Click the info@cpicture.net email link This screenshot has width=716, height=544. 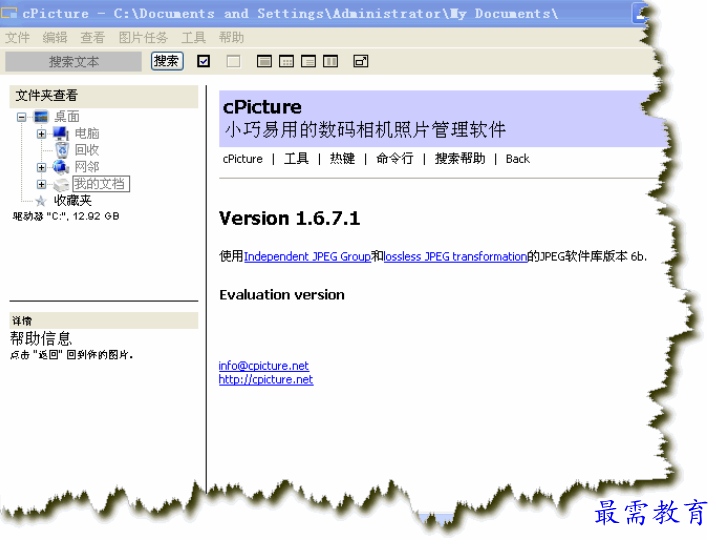[263, 366]
